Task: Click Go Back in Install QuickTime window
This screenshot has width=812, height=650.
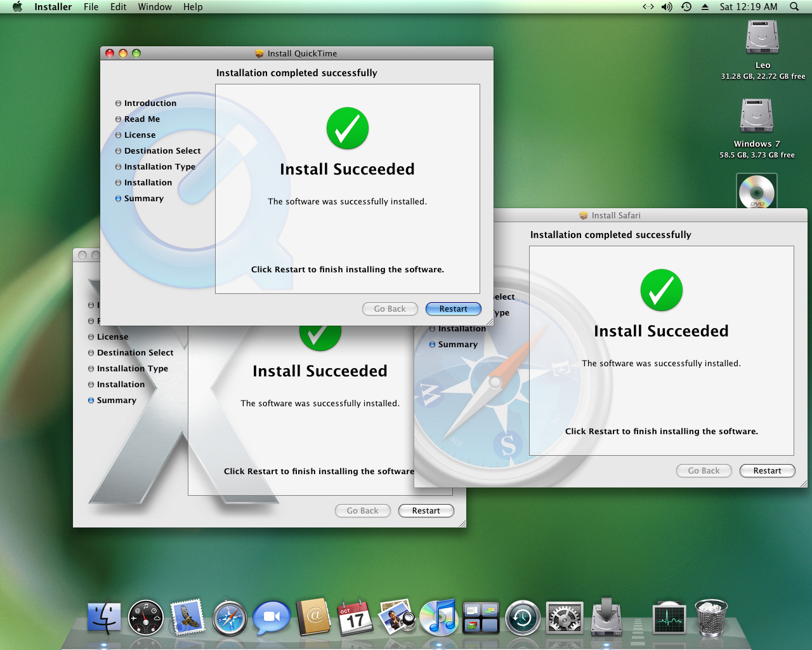Action: [x=390, y=308]
